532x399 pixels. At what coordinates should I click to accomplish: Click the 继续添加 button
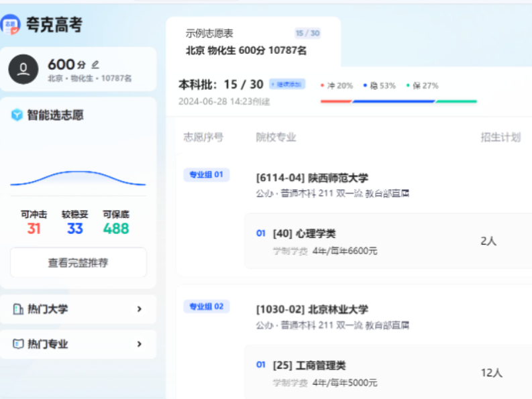[x=287, y=84]
